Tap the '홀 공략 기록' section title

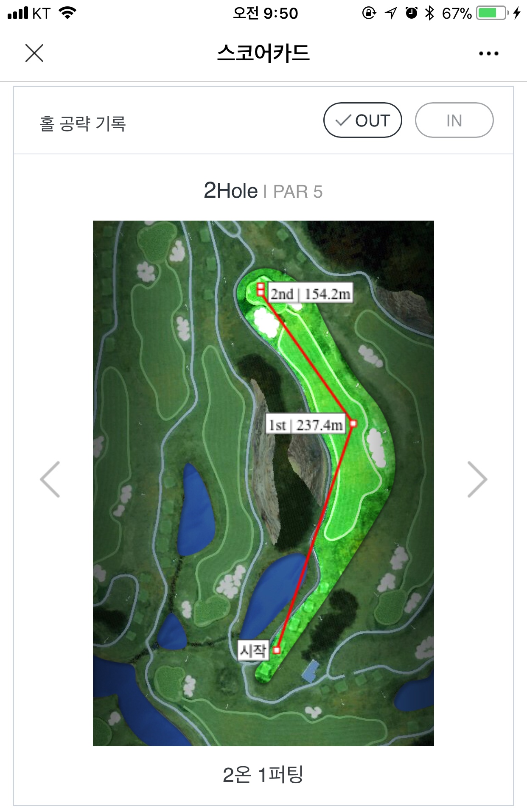(x=83, y=123)
